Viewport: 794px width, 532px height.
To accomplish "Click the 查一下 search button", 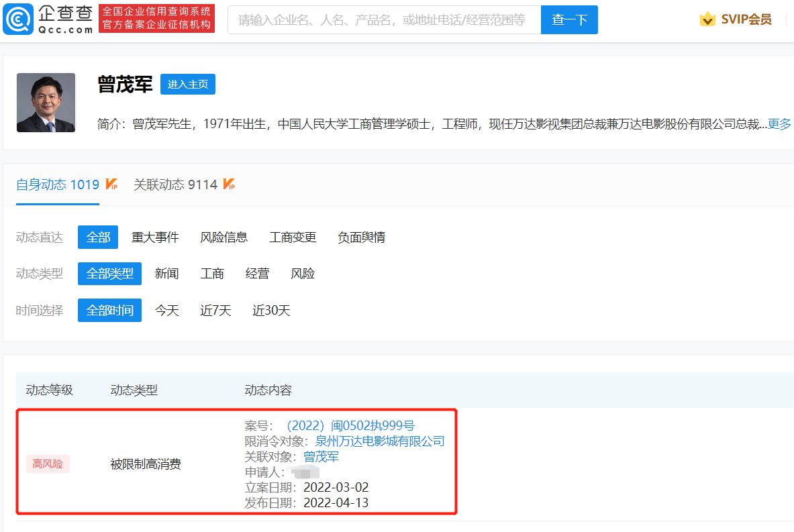I will (x=569, y=19).
